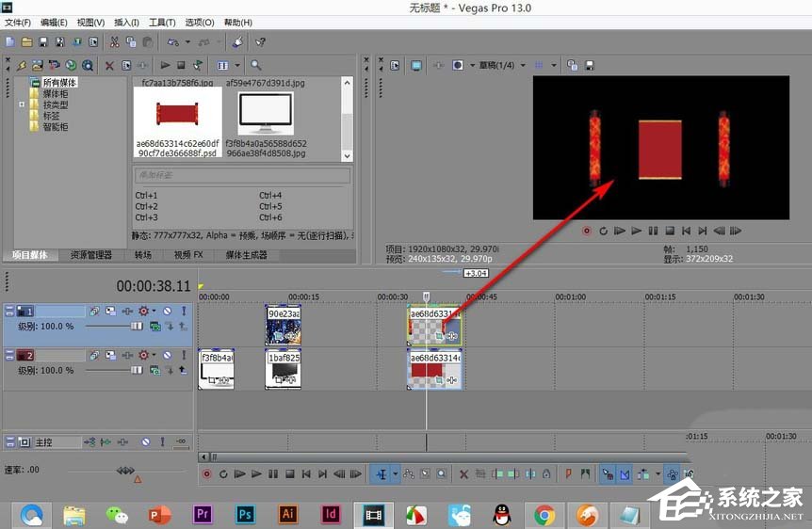Screen dimensions: 812x529
Task: Open the 工具(T) menu
Action: click(163, 22)
